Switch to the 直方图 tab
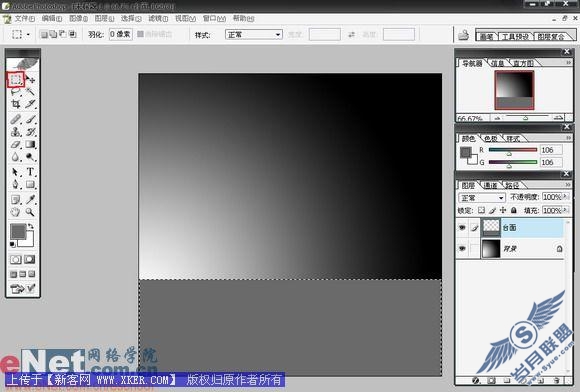 click(x=523, y=63)
